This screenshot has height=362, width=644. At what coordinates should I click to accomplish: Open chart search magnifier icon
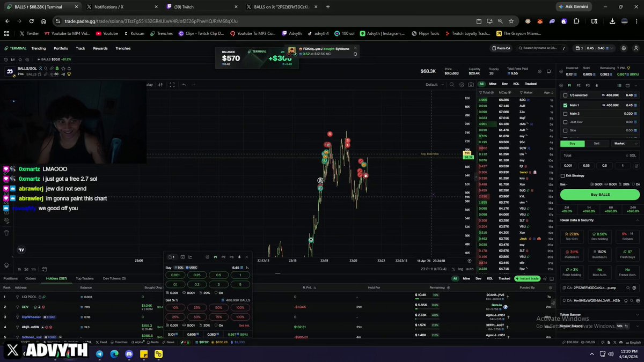click(451, 84)
